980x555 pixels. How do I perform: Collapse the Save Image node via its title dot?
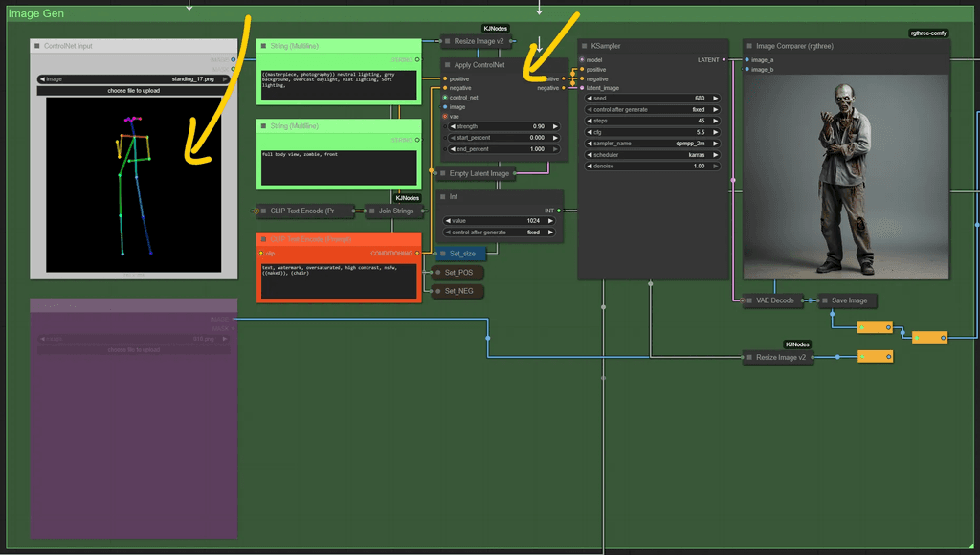825,300
